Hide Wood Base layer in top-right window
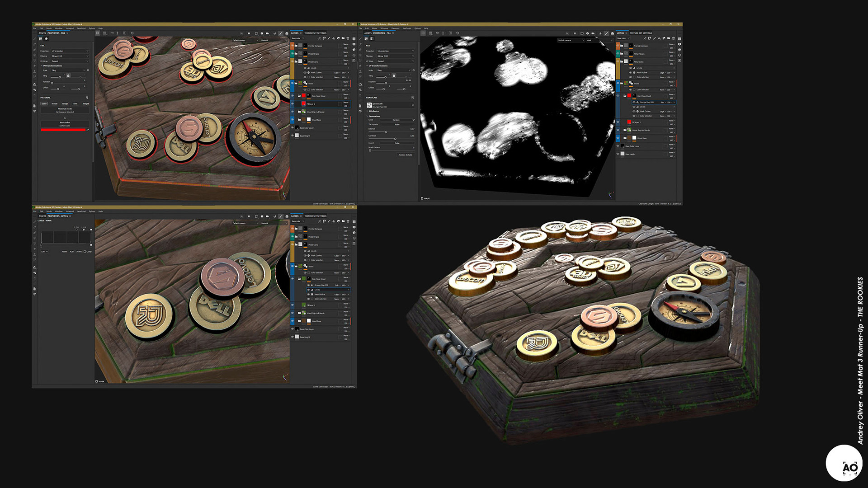868x488 pixels. (618, 138)
